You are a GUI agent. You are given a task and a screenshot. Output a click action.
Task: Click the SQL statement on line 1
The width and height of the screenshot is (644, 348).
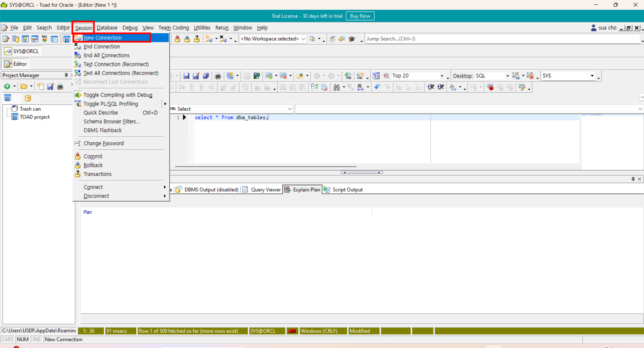pyautogui.click(x=231, y=117)
